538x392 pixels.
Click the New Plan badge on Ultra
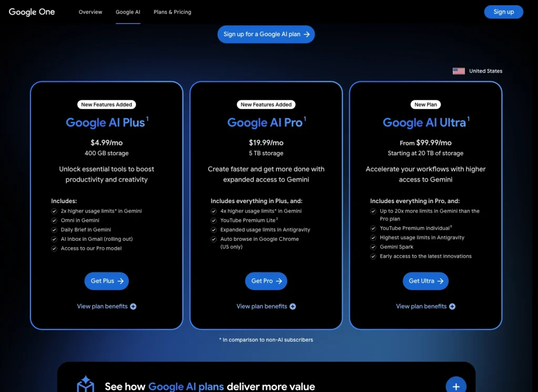(426, 104)
